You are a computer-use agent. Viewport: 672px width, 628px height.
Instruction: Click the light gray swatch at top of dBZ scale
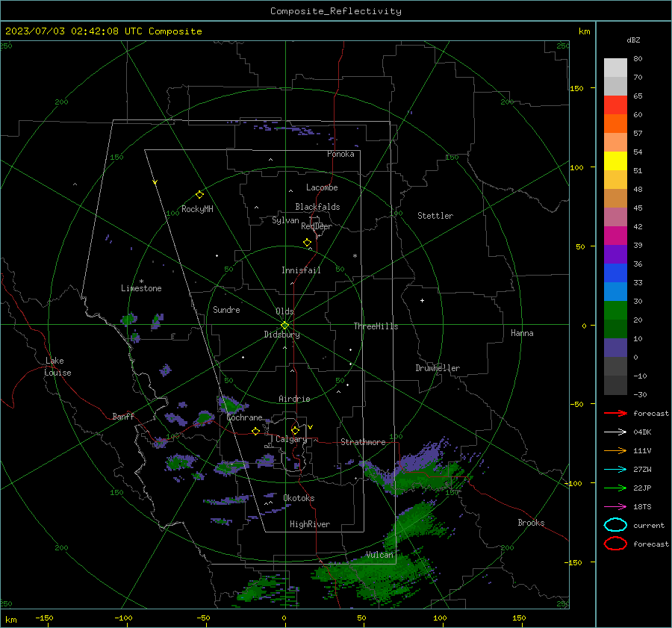click(x=615, y=68)
